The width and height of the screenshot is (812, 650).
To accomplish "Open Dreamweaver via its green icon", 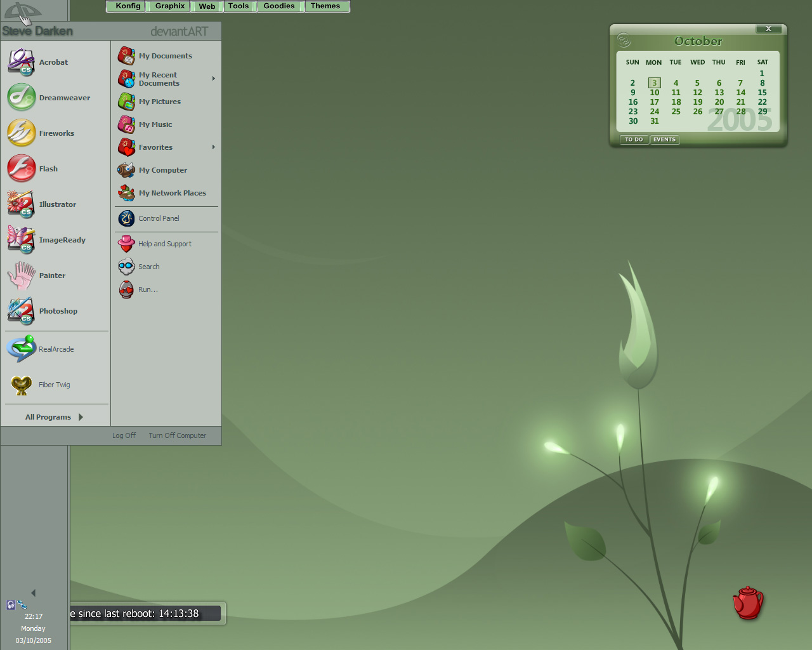I will tap(21, 98).
